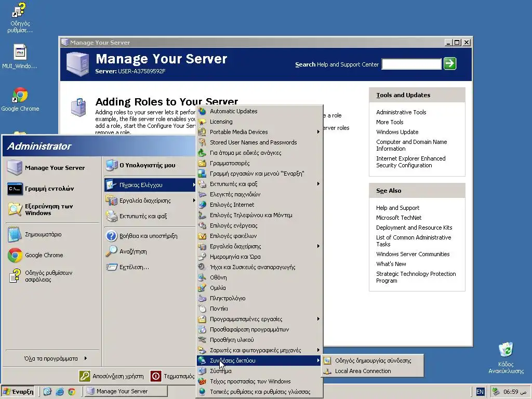Click the green Search go arrow button
The width and height of the screenshot is (532, 399).
pyautogui.click(x=450, y=64)
